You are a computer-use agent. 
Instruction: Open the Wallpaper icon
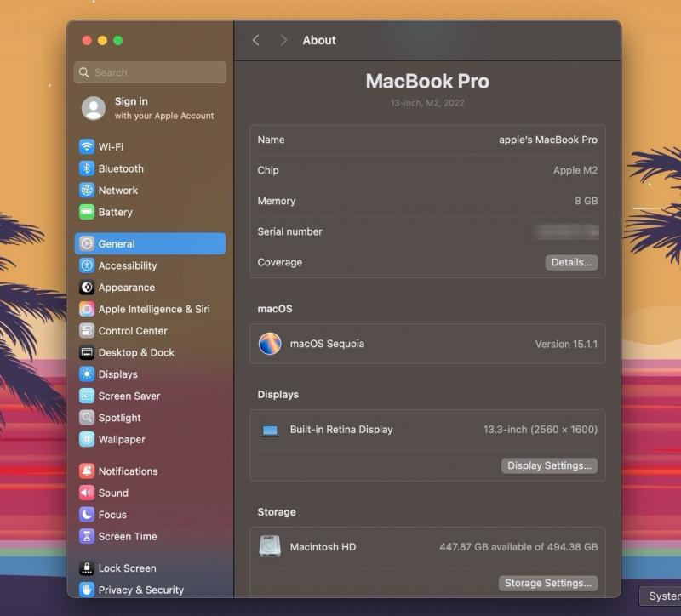point(87,439)
